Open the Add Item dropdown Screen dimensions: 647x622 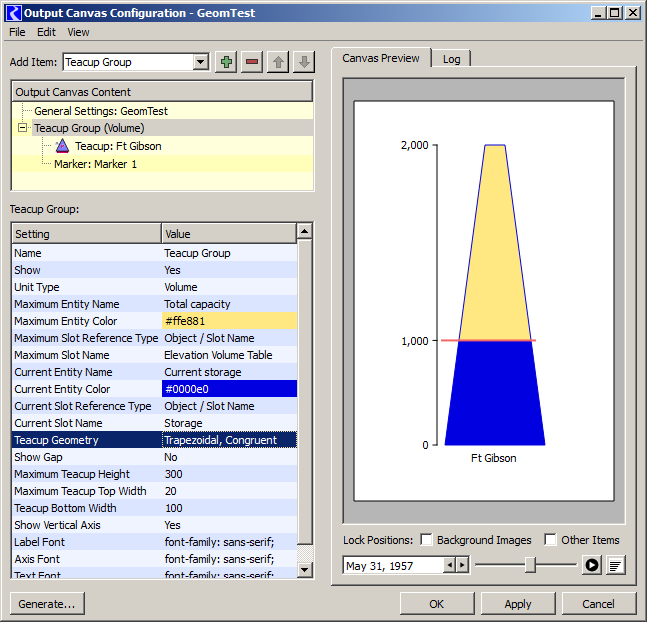201,62
